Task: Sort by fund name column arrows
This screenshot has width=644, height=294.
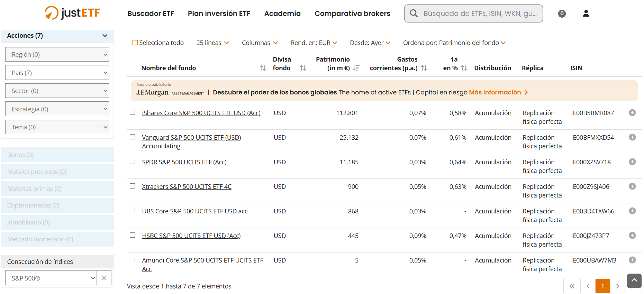Action: point(263,68)
